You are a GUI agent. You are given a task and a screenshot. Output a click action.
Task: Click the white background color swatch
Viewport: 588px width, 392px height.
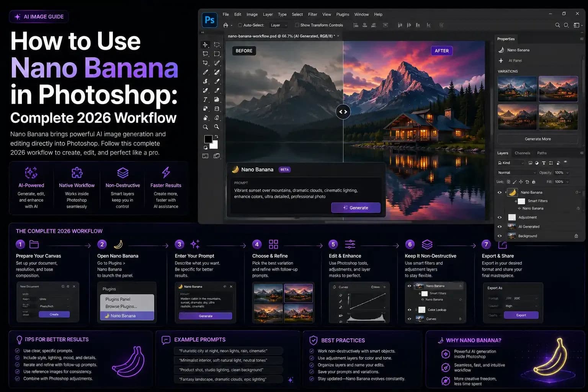tap(215, 145)
